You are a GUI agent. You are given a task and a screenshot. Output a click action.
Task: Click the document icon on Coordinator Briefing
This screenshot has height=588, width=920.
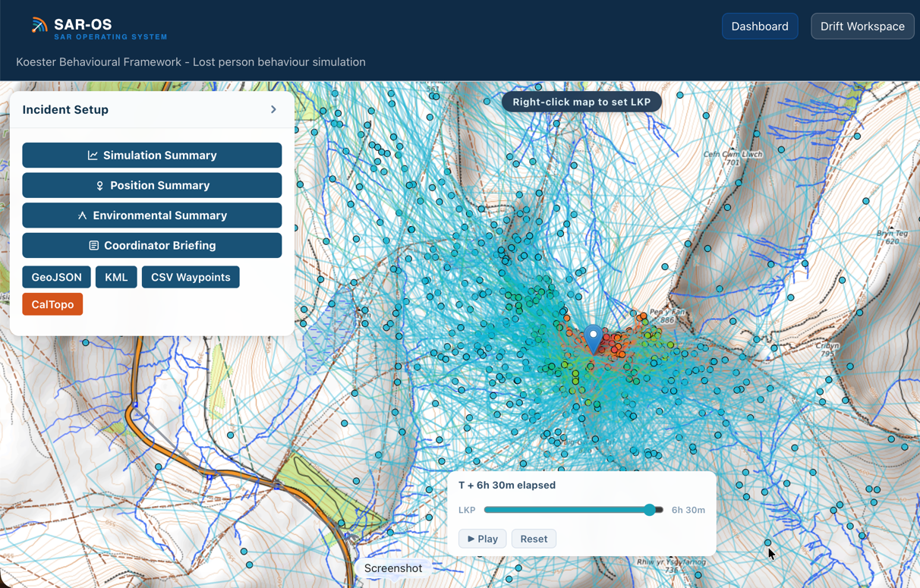[x=93, y=246]
